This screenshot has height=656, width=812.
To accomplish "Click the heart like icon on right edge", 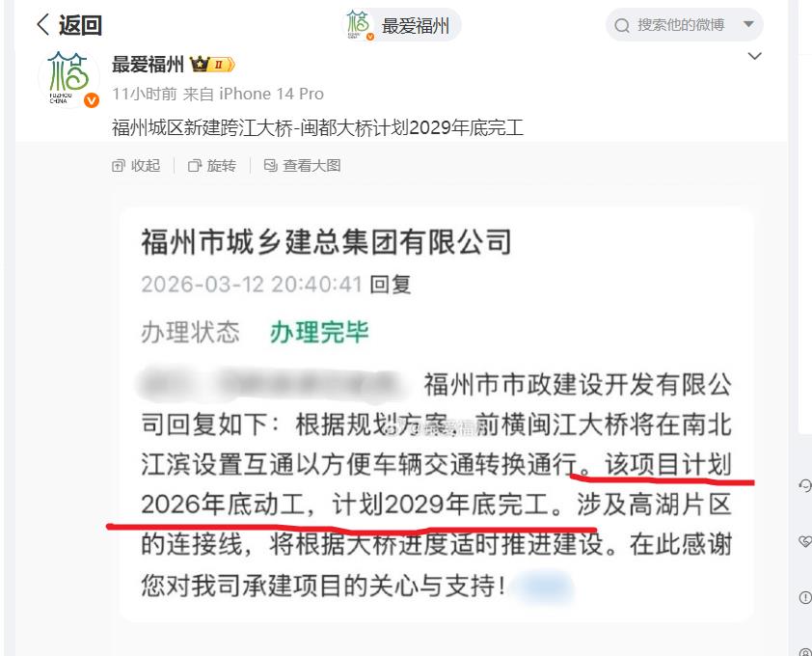I will pyautogui.click(x=805, y=541).
